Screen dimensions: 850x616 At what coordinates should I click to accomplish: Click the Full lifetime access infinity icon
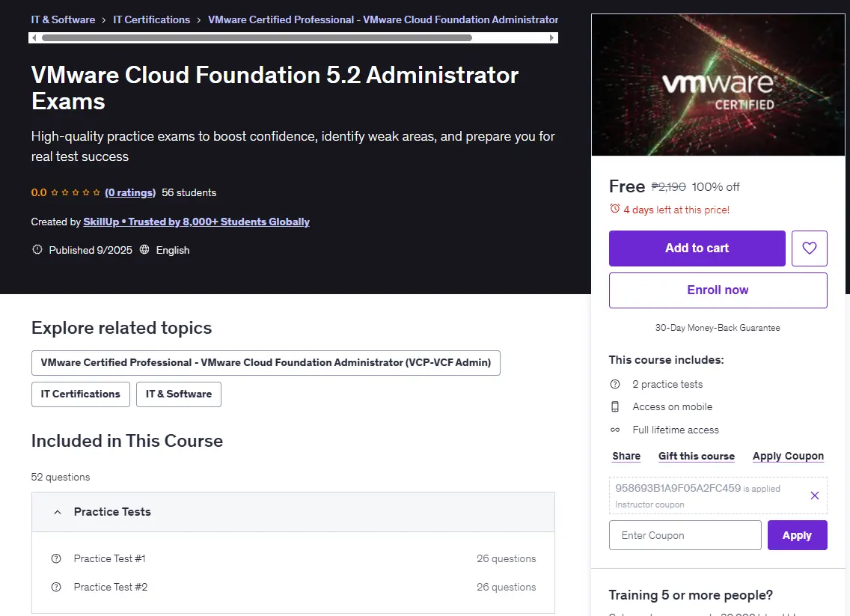tap(615, 430)
